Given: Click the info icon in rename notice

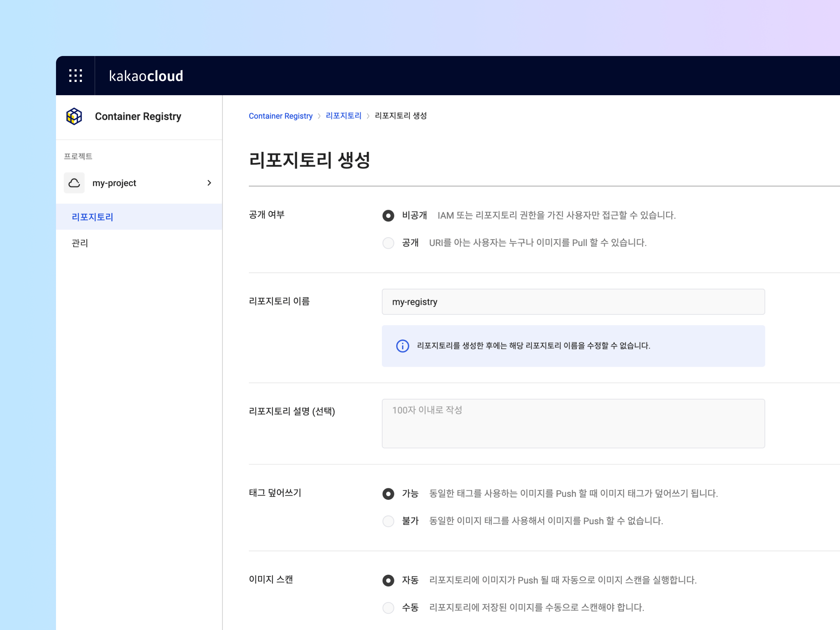Looking at the screenshot, I should point(402,346).
